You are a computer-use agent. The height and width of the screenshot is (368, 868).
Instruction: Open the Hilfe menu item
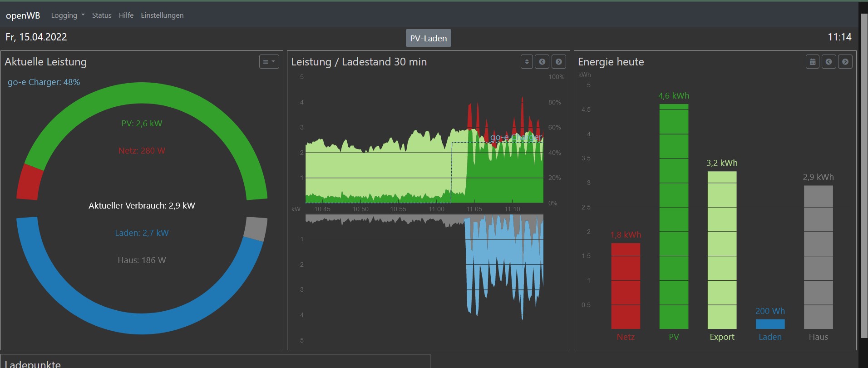tap(126, 15)
